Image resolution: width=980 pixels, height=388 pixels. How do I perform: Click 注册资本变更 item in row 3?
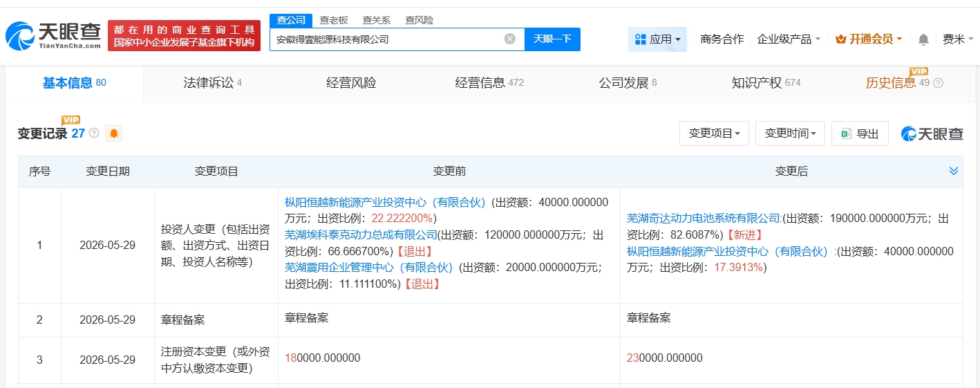pos(216,360)
